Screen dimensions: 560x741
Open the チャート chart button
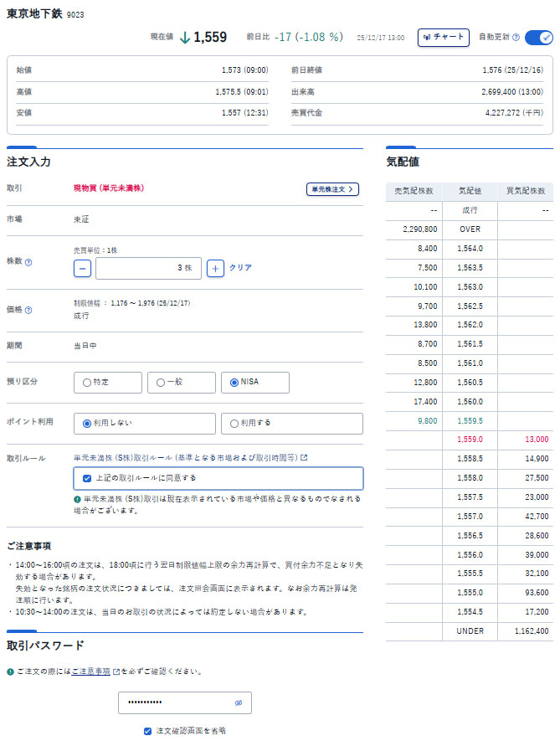[x=444, y=38]
